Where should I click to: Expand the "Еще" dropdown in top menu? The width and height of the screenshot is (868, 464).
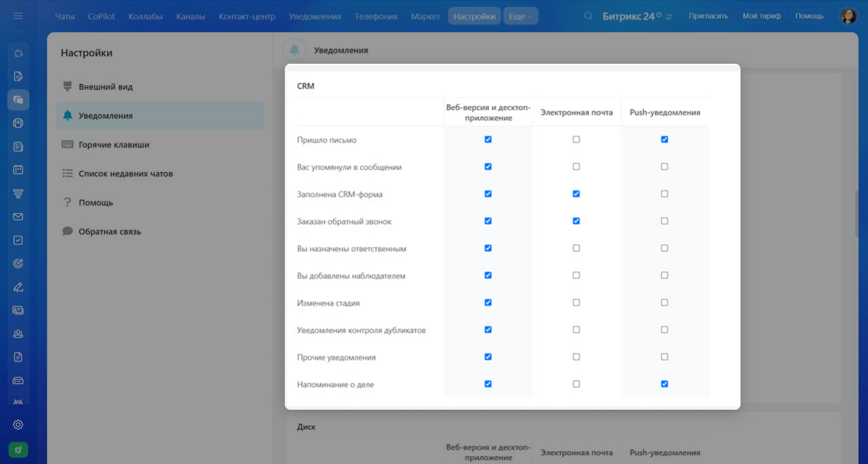[x=520, y=16]
